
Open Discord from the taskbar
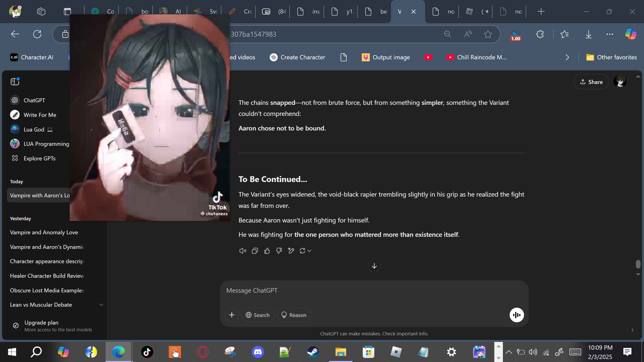pyautogui.click(x=258, y=352)
